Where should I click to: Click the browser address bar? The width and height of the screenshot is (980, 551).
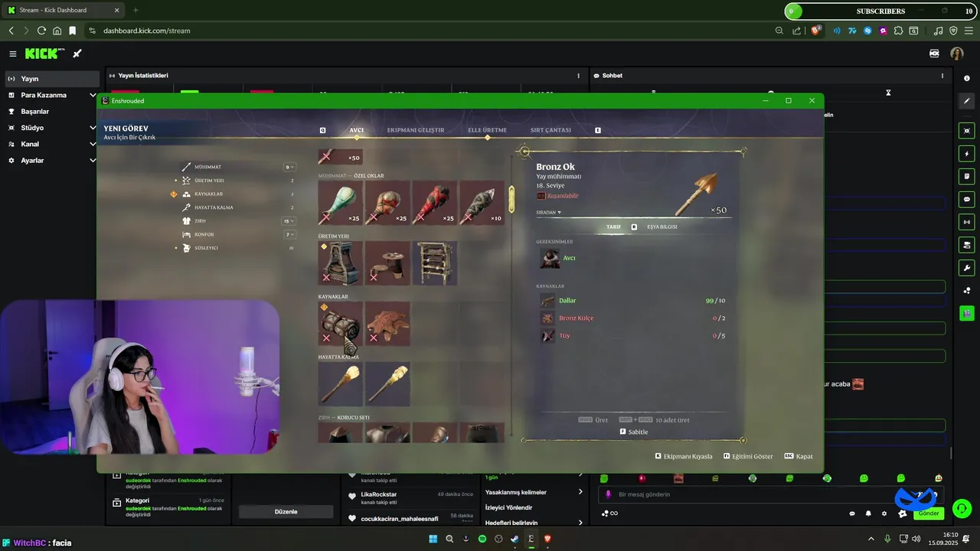coord(429,31)
